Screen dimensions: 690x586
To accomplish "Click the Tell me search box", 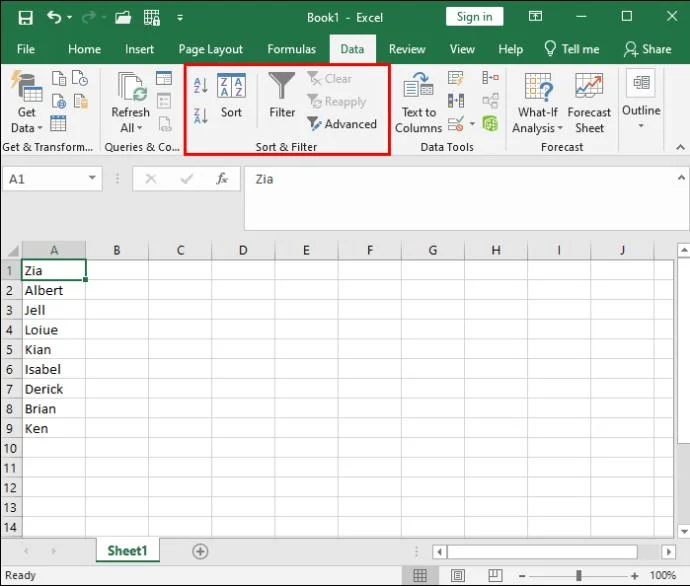I will coord(572,49).
